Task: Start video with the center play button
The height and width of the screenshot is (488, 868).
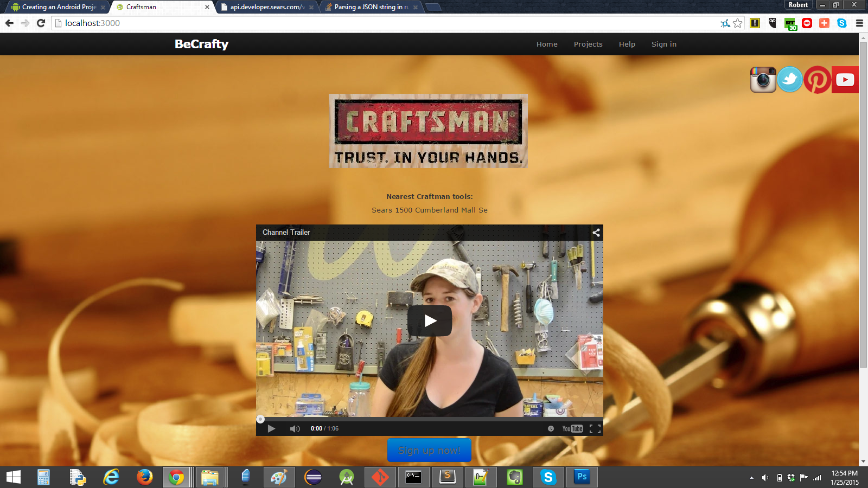Action: [x=430, y=321]
